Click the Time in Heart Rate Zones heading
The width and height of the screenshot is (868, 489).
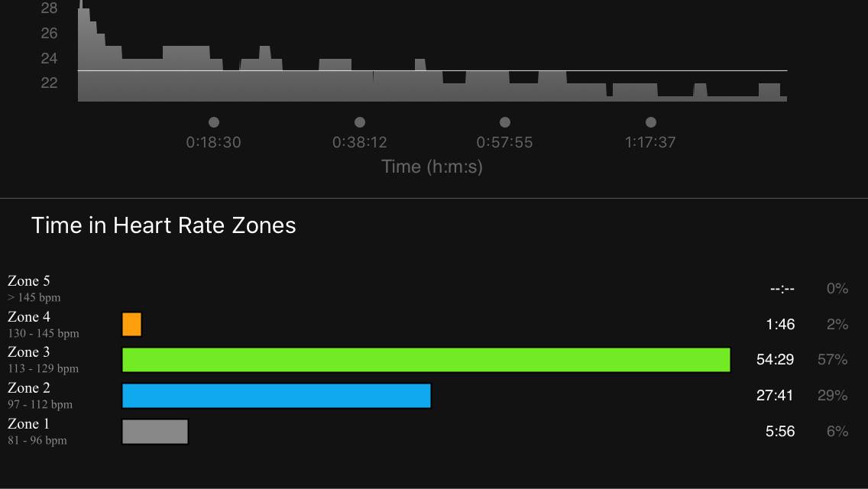[x=164, y=225]
